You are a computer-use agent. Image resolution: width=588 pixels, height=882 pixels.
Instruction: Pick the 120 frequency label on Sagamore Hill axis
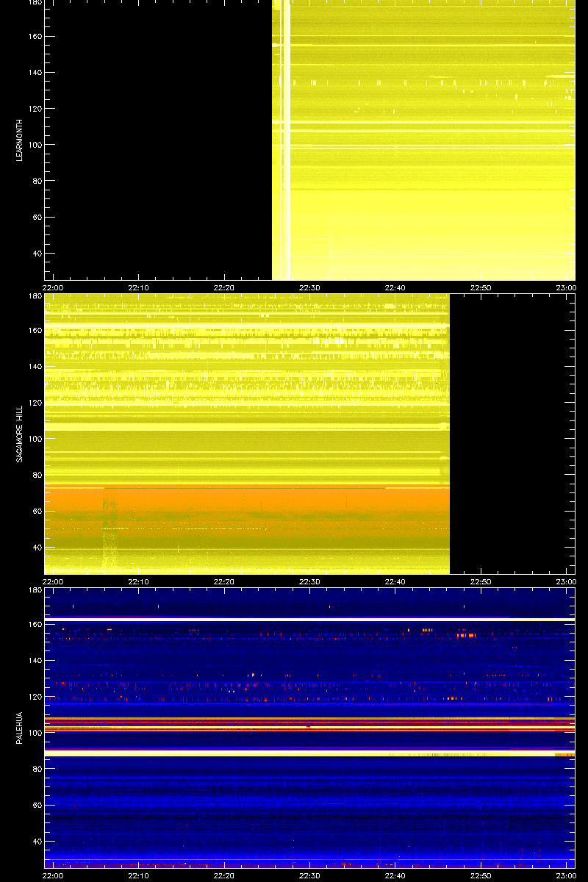(35, 403)
